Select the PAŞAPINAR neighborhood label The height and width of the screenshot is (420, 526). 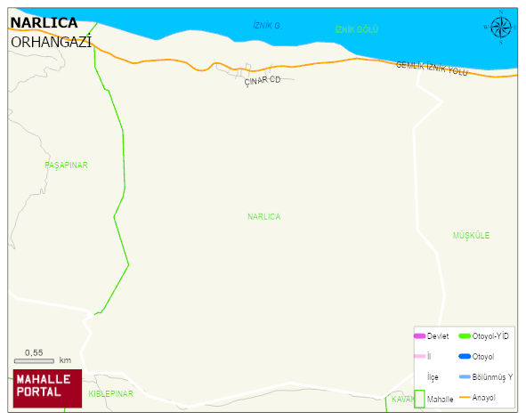[66, 165]
